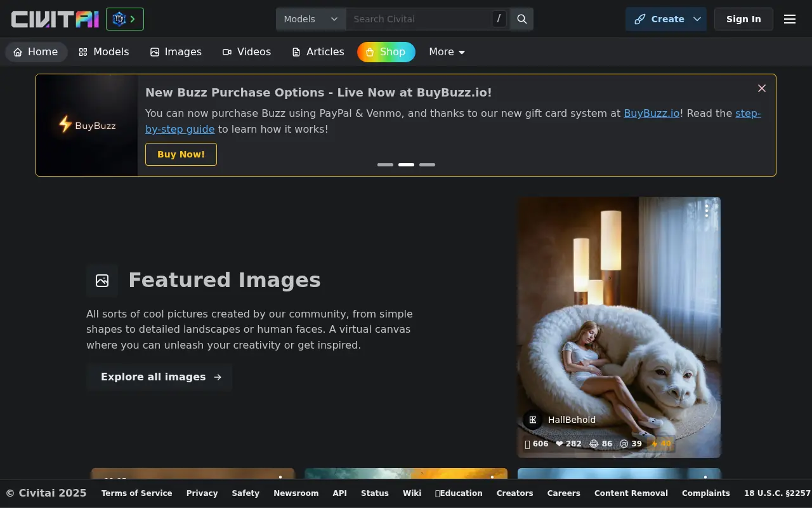Expand the Create button dropdown arrow
Viewport: 812px width, 508px height.
(x=697, y=19)
